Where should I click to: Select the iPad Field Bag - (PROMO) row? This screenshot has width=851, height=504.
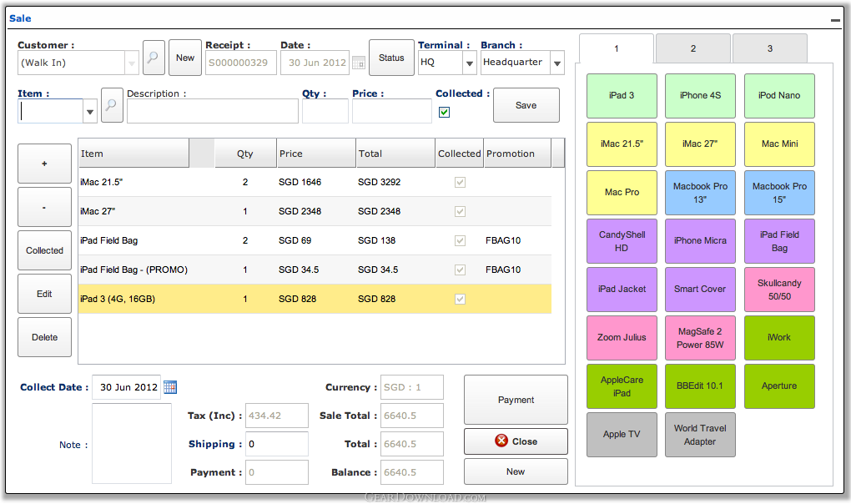315,270
